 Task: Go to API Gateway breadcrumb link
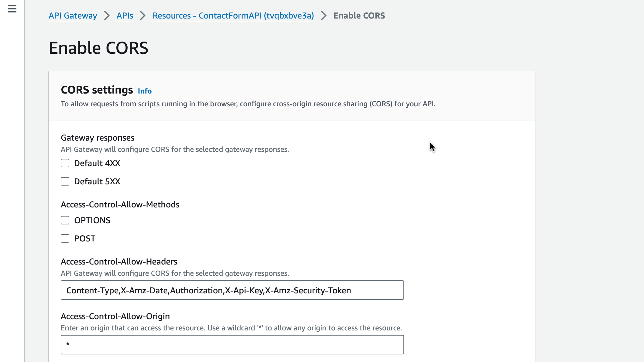73,15
